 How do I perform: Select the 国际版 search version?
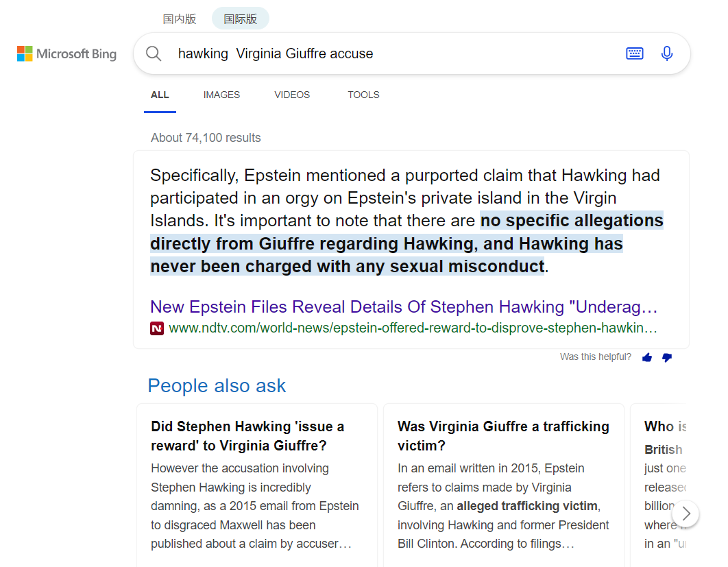(x=241, y=19)
